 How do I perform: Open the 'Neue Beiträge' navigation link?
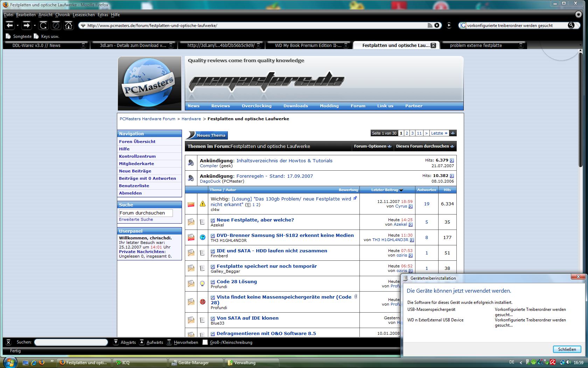click(135, 171)
